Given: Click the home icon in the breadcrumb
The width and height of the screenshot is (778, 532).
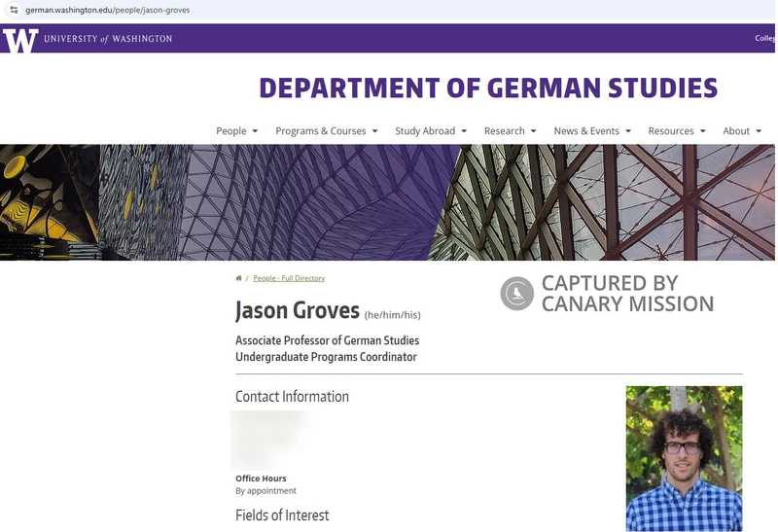Looking at the screenshot, I should pyautogui.click(x=238, y=278).
